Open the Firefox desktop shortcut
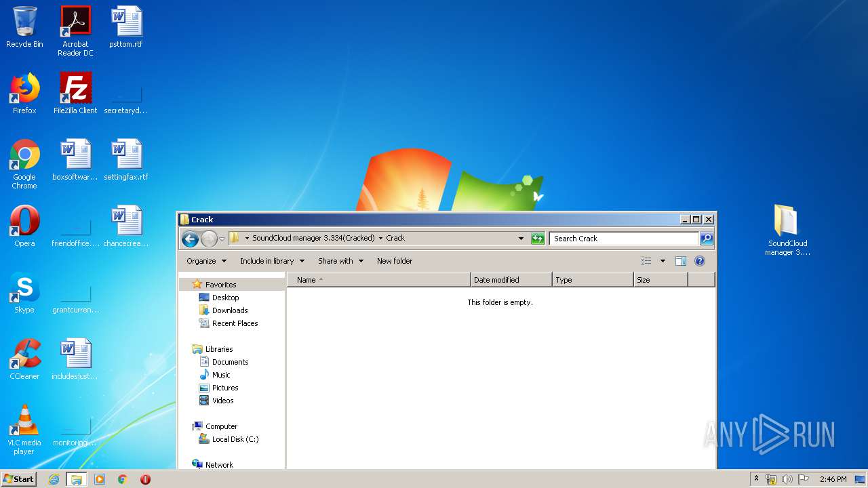 [x=24, y=94]
